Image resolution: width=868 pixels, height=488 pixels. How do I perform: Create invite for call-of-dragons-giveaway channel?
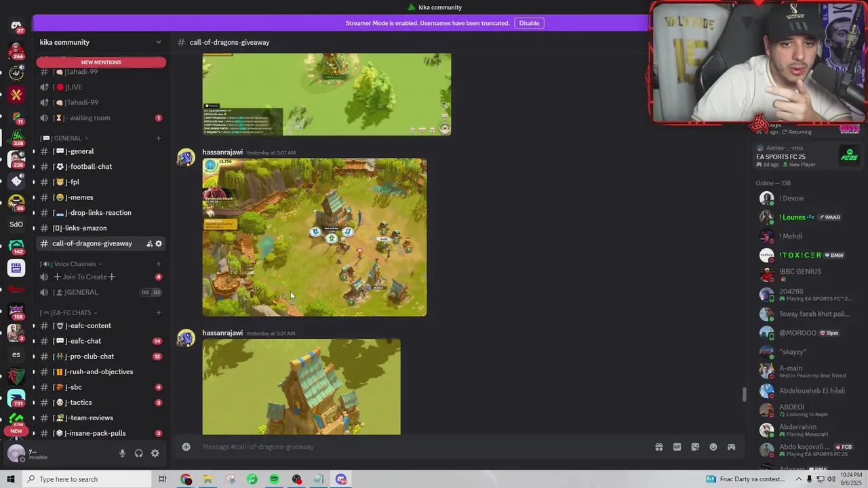[149, 243]
